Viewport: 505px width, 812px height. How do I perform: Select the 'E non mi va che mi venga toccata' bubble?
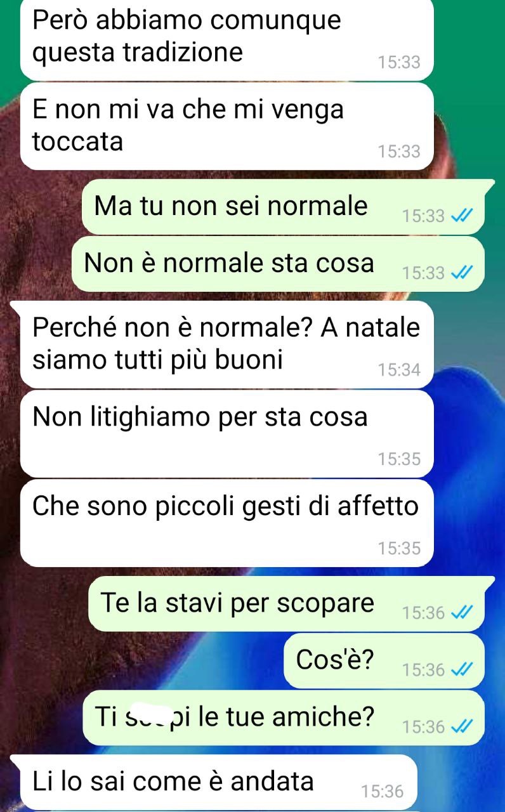(226, 127)
